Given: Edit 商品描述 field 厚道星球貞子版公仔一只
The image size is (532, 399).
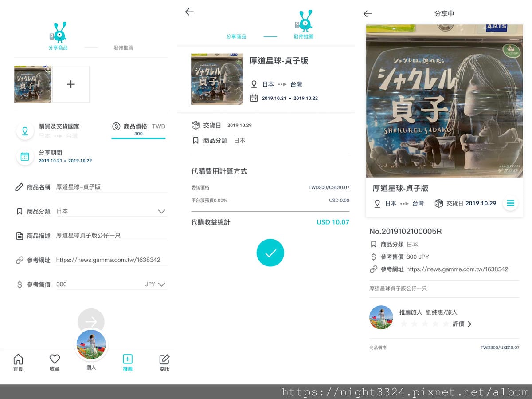Looking at the screenshot, I should click(111, 236).
